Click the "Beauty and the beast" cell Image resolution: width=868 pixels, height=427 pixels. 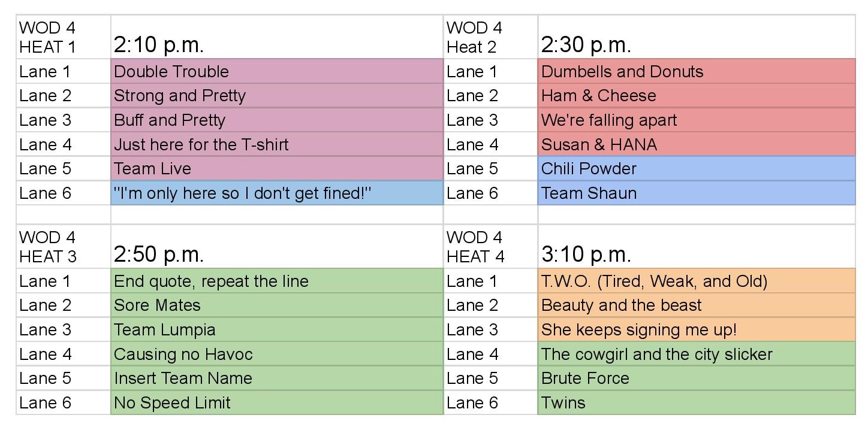point(696,305)
